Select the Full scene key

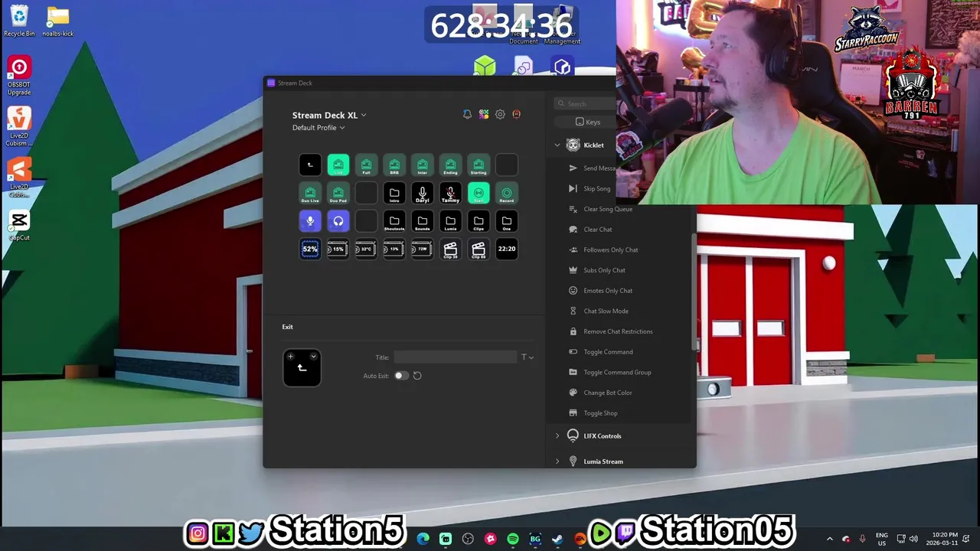[366, 165]
